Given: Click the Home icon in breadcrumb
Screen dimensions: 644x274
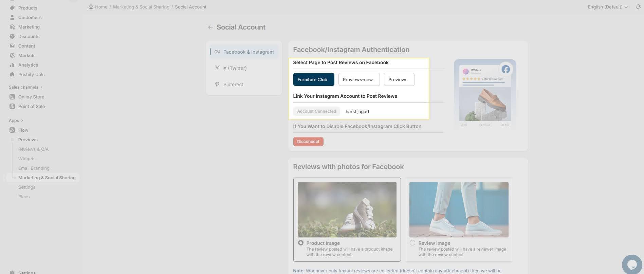Looking at the screenshot, I should coord(91,7).
